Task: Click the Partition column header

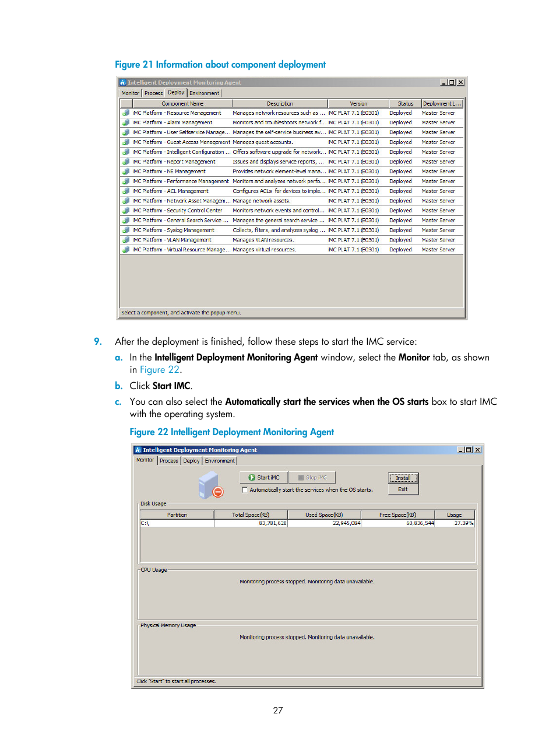Action: (177, 515)
